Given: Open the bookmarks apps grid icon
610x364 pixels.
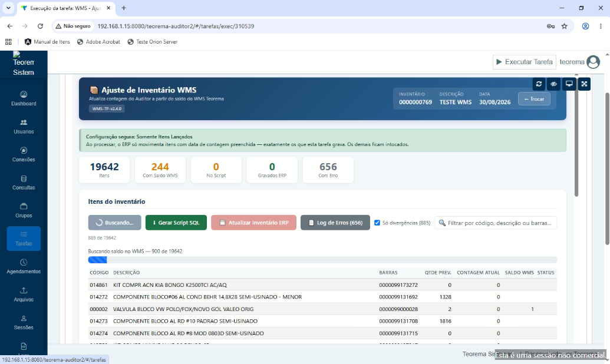Looking at the screenshot, I should (9, 42).
